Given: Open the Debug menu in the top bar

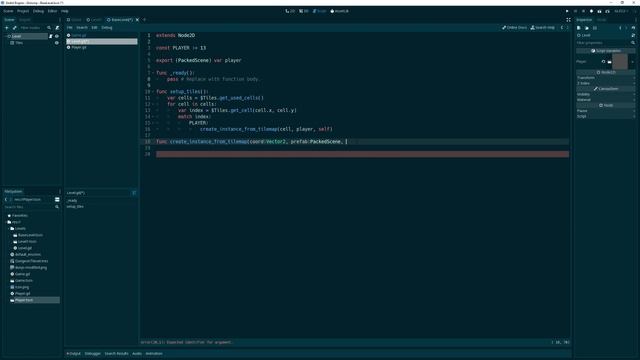Looking at the screenshot, I should pyautogui.click(x=38, y=11).
